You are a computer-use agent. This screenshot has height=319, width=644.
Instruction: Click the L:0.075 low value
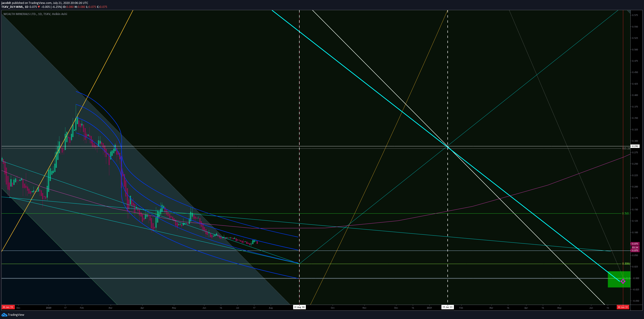(x=91, y=7)
